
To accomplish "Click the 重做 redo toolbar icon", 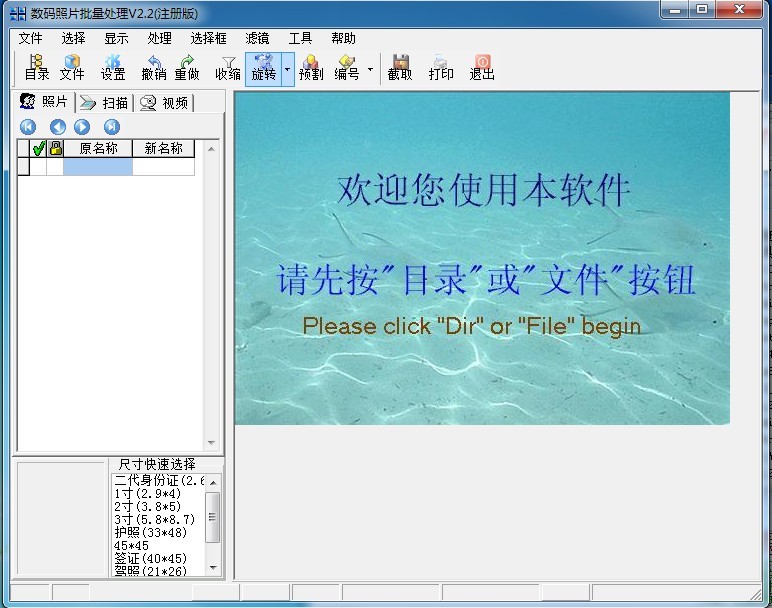I will pos(187,67).
